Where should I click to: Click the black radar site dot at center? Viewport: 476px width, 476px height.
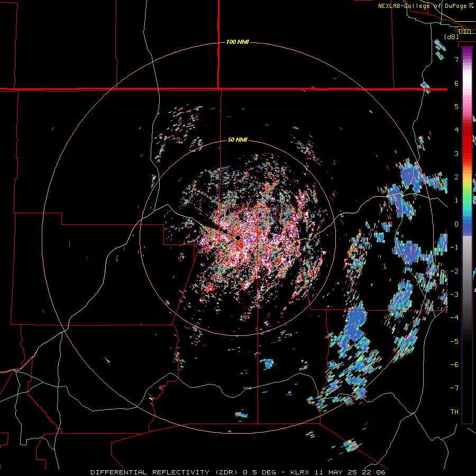coord(237,237)
